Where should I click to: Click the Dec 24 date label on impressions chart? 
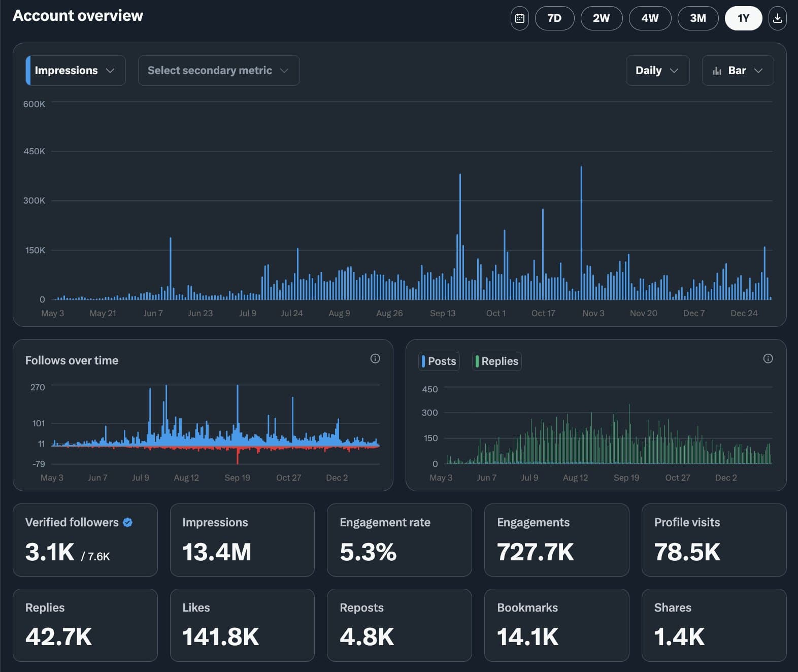744,314
